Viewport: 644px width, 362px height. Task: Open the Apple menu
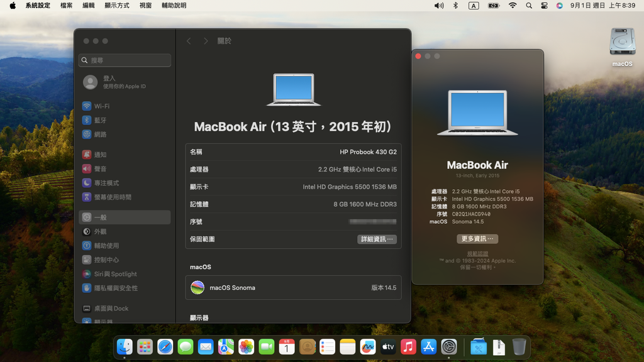13,5
